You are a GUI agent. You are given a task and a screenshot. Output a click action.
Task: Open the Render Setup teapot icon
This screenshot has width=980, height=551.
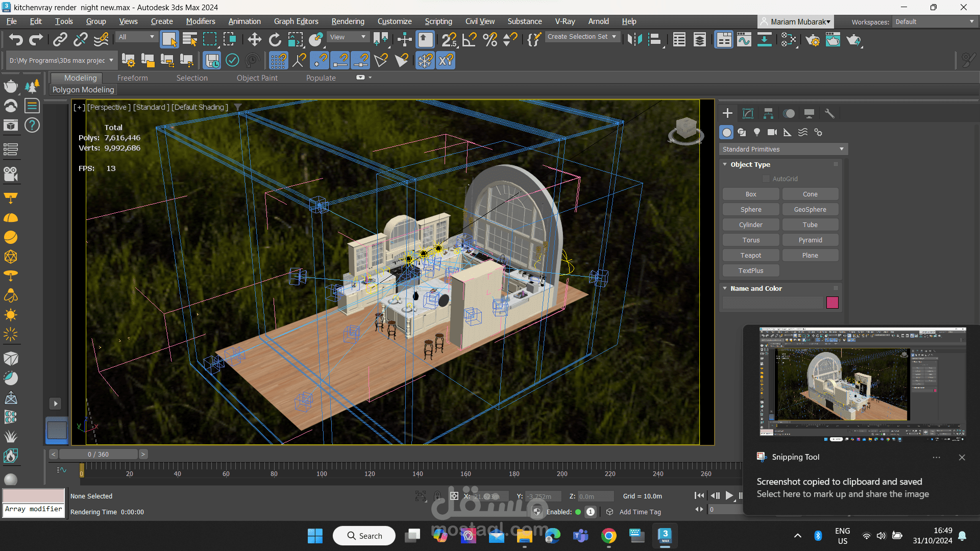pyautogui.click(x=813, y=39)
